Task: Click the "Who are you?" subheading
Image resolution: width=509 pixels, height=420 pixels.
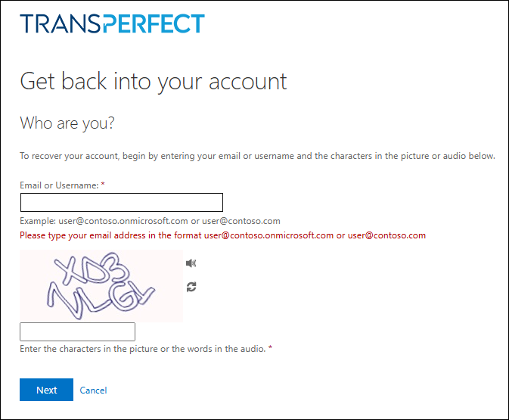Action: coord(67,123)
